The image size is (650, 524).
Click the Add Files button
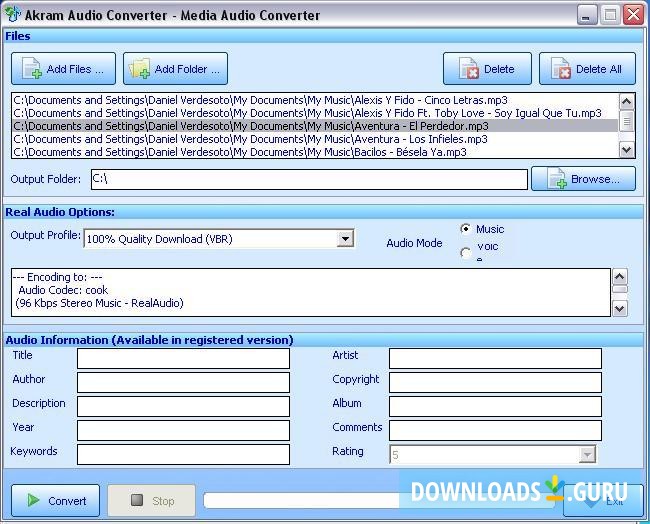(63, 69)
